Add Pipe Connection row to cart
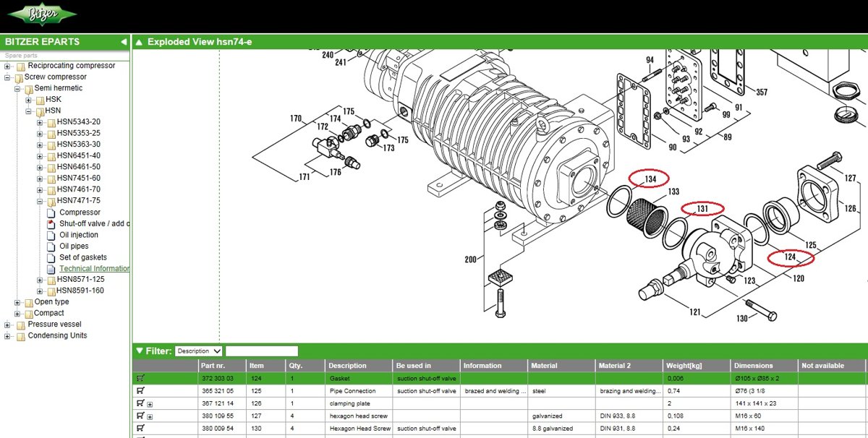Viewport: 868px width, 438px height. pos(140,390)
